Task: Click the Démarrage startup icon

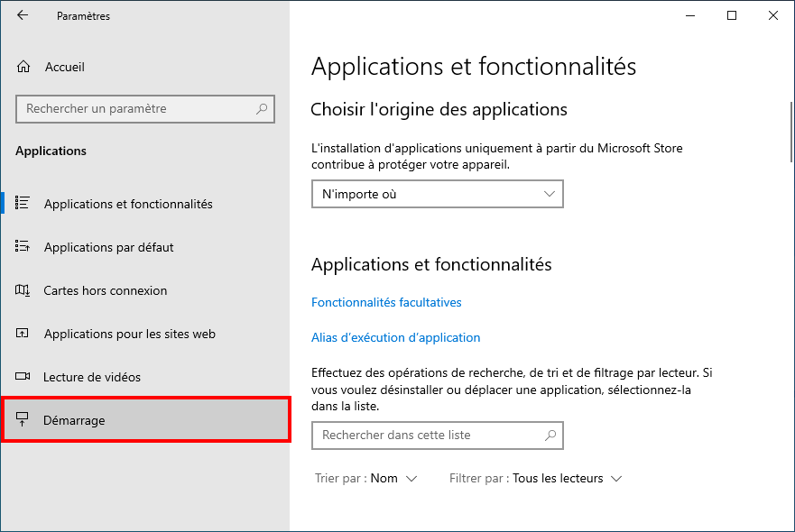Action: click(22, 419)
